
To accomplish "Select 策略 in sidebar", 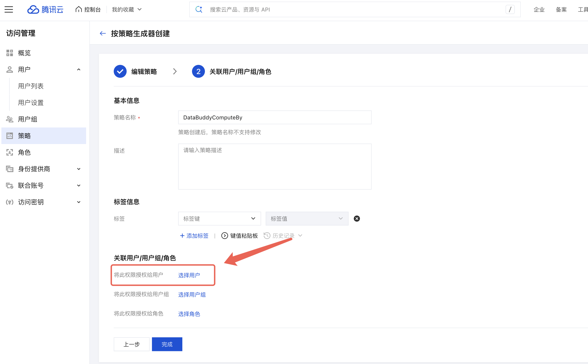I will click(x=44, y=136).
